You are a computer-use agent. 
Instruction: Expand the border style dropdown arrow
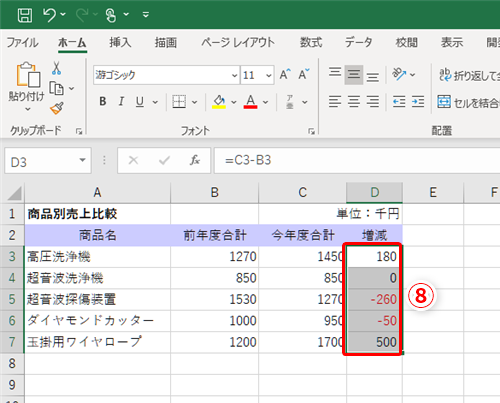[194, 102]
